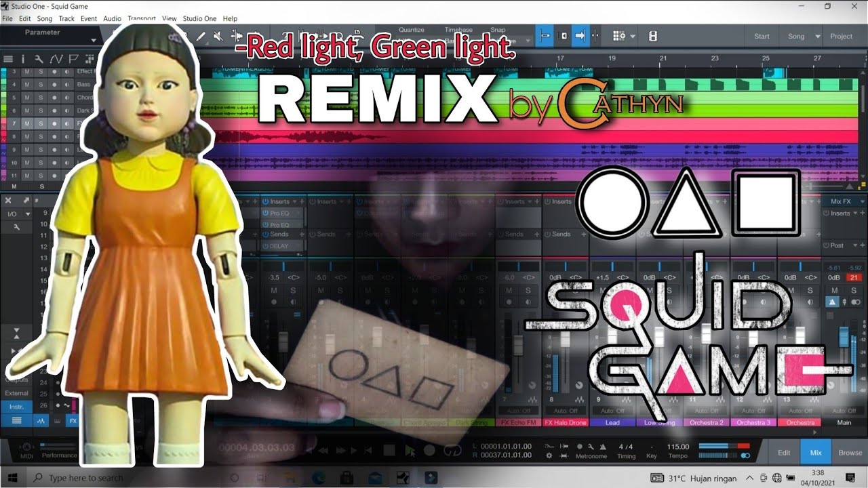The image size is (868, 488).
Task: Open the Track menu
Action: pos(66,18)
